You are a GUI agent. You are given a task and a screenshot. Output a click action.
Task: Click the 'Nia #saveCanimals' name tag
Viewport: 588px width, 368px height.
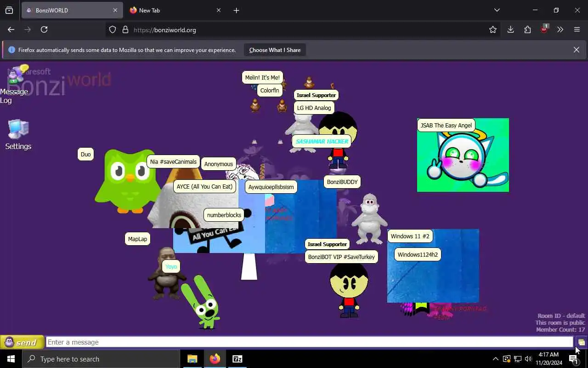click(x=173, y=162)
